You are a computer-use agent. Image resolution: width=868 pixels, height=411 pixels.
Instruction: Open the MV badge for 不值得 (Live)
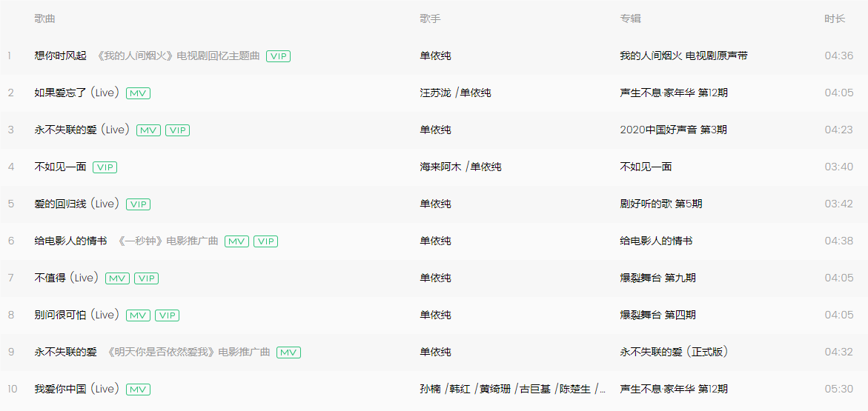coord(117,278)
